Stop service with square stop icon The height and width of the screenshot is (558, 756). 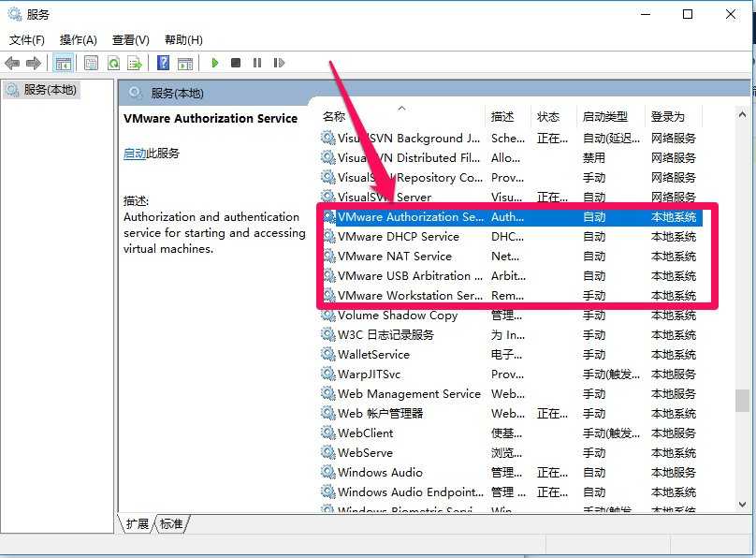[x=236, y=63]
